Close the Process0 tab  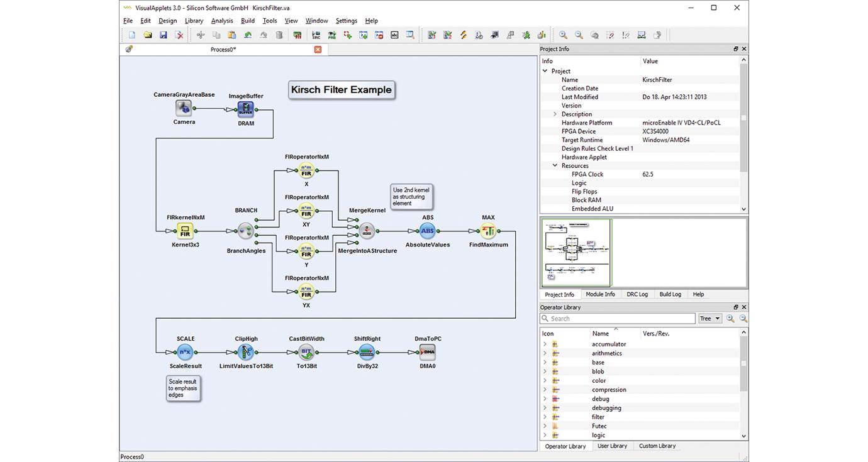[x=318, y=50]
